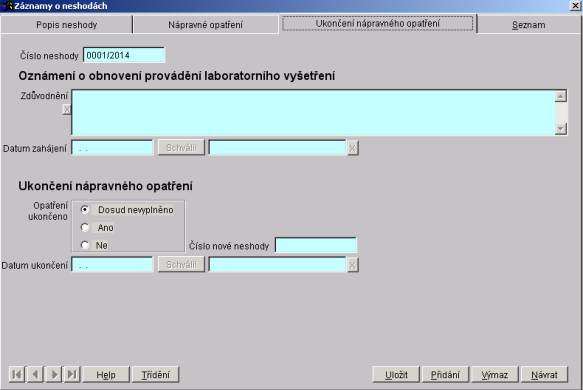The image size is (583, 390).
Task: Jump to the last record
Action: pyautogui.click(x=72, y=374)
